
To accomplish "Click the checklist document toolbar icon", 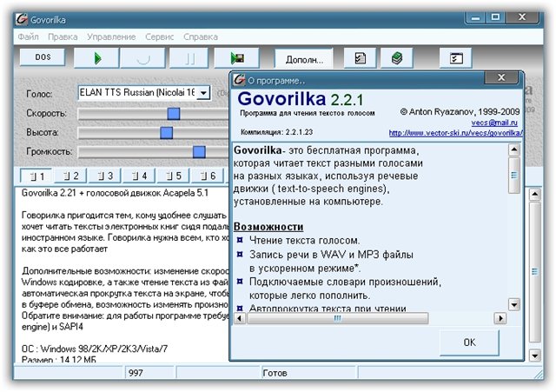I will pos(360,58).
